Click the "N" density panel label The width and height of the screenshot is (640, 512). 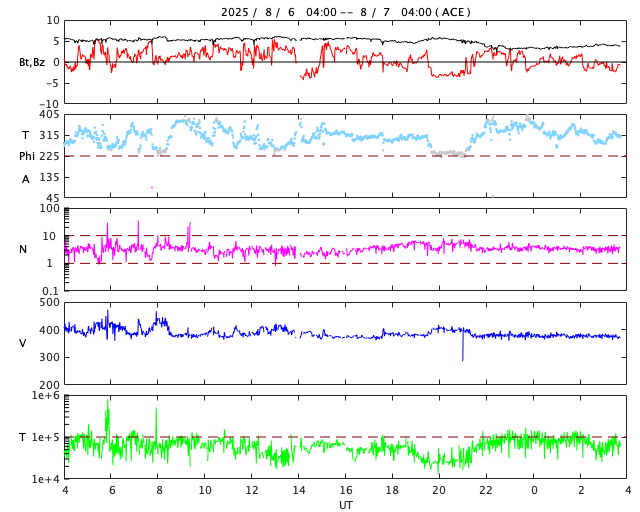(23, 249)
